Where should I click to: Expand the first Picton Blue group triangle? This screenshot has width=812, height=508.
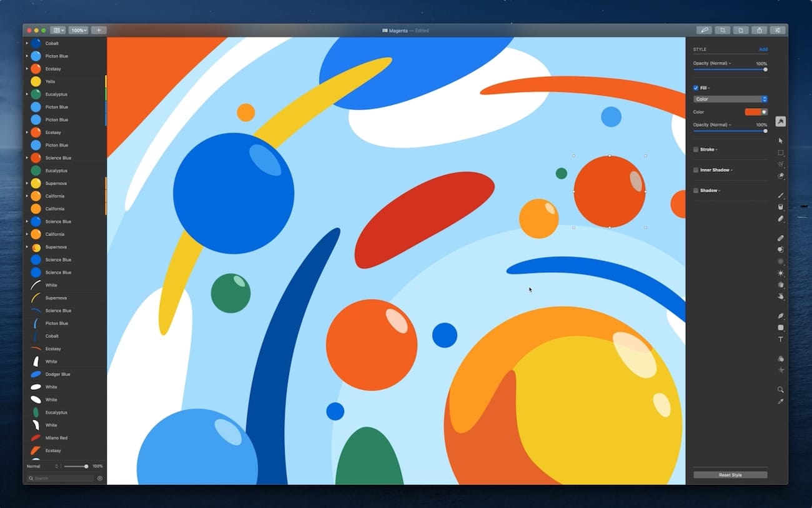click(27, 56)
